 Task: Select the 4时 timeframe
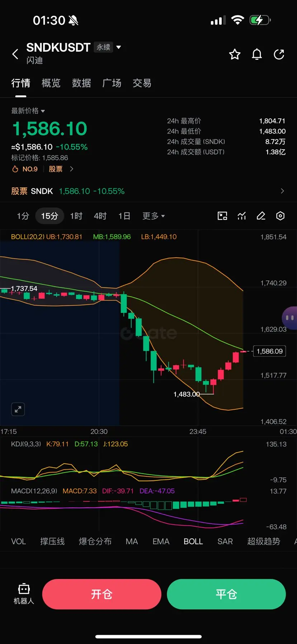100,216
